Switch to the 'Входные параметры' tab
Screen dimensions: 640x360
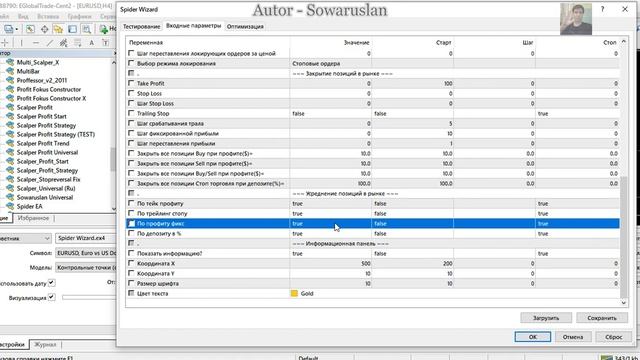coord(193,26)
